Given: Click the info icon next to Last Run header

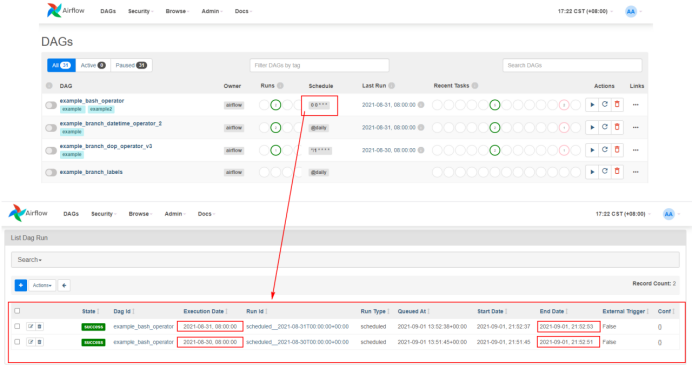Looking at the screenshot, I should tap(391, 86).
